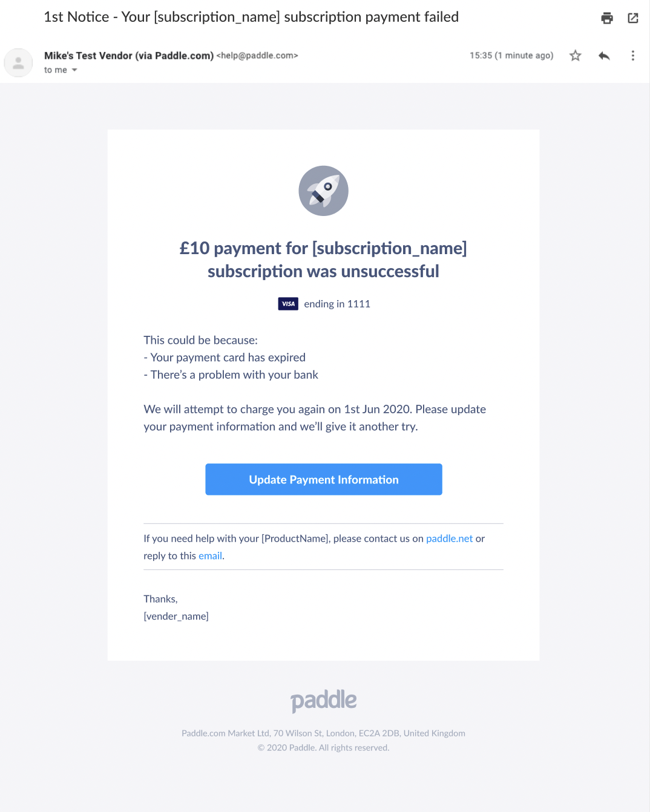Click the help@paddle.com sender address
Image resolution: width=650 pixels, height=812 pixels.
coord(257,56)
